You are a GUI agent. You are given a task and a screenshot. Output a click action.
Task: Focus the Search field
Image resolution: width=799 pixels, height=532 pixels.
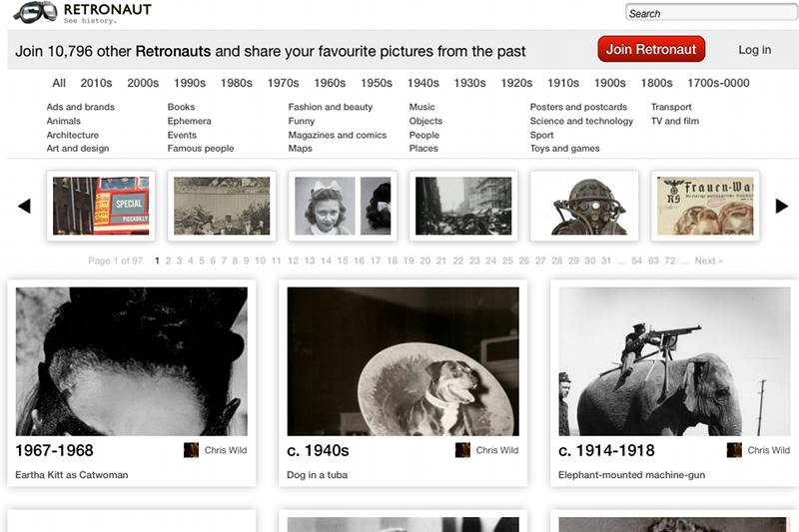(711, 13)
